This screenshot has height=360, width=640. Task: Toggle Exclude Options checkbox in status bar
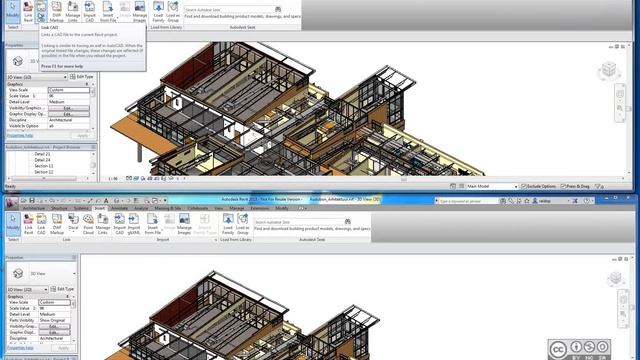tap(524, 186)
